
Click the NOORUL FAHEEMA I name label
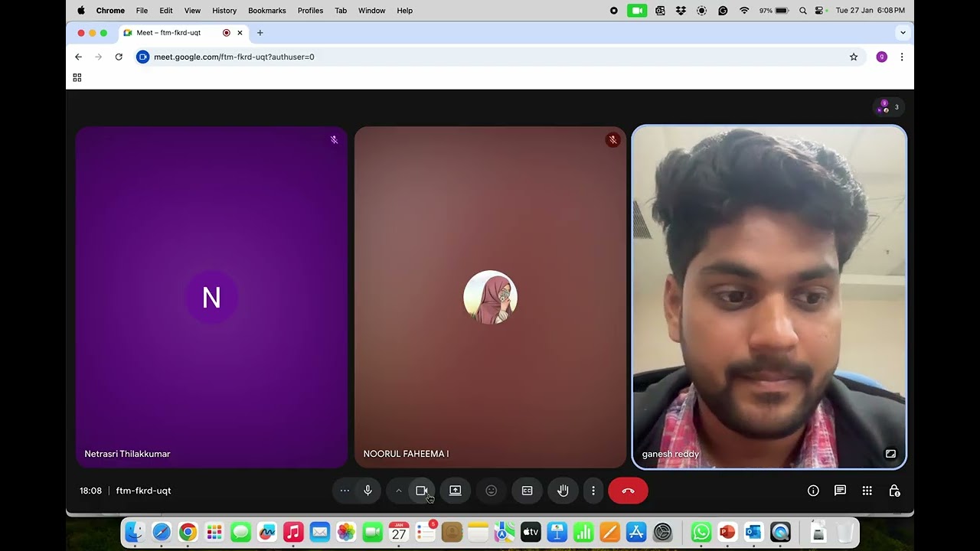406,454
